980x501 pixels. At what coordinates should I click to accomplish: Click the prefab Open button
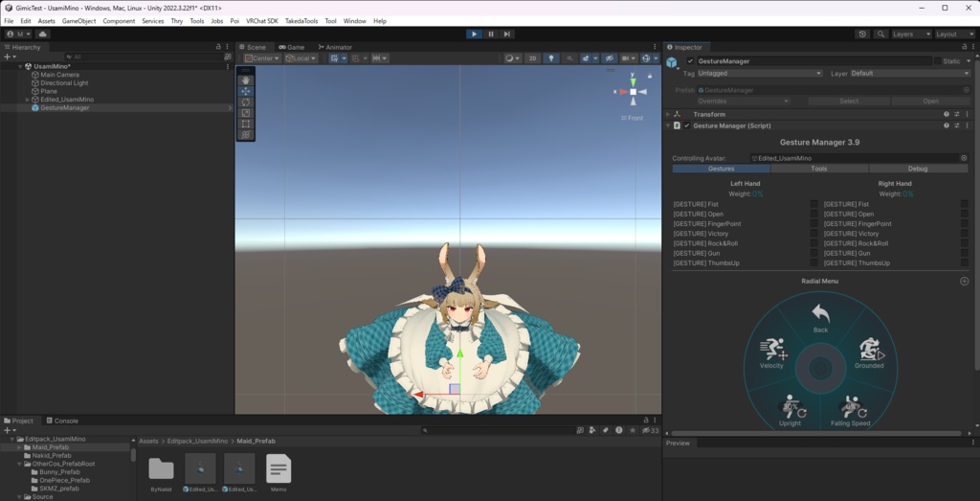(930, 101)
